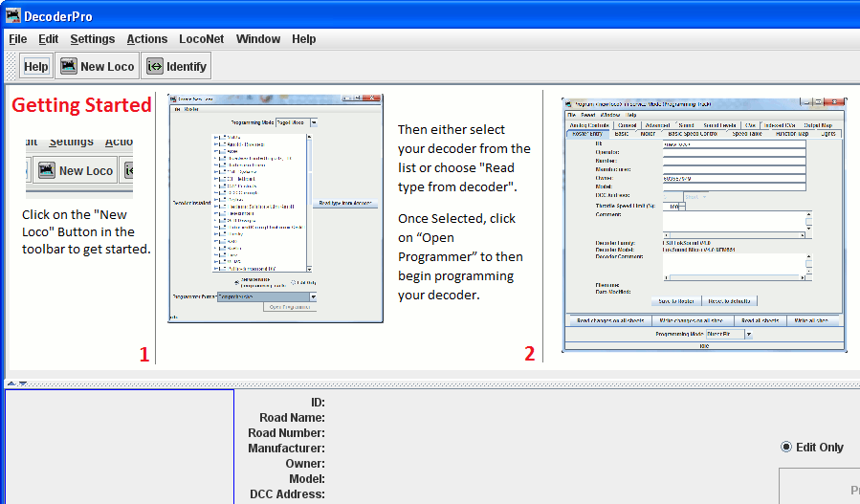The width and height of the screenshot is (860, 504).
Task: Click the DecoderPro icon in title bar
Action: pyautogui.click(x=13, y=15)
